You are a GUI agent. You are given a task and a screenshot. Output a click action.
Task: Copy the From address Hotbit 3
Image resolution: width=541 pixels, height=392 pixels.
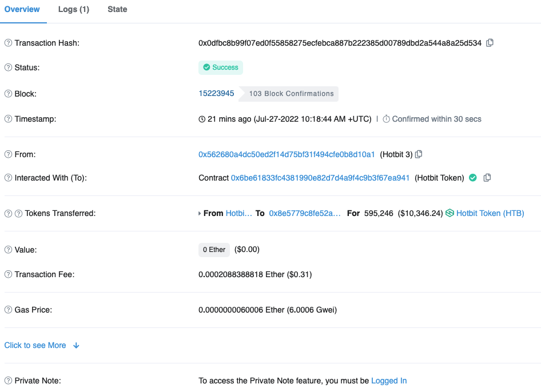[x=419, y=154]
